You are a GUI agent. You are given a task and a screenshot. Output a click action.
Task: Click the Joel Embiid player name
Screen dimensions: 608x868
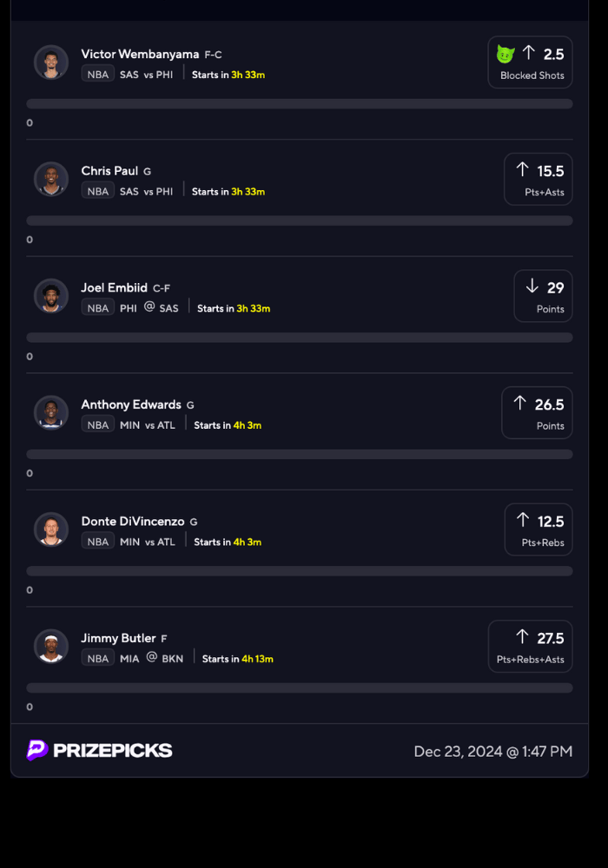pos(115,287)
